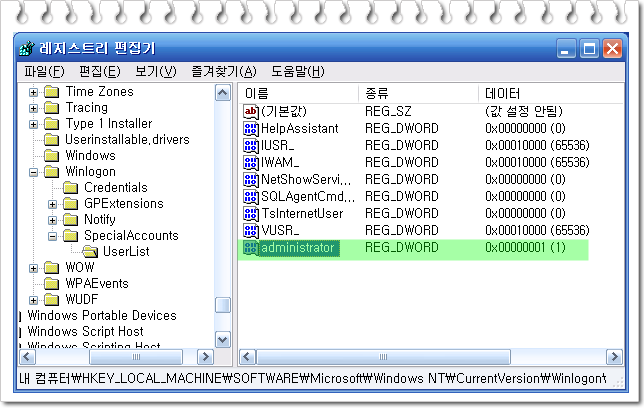The height and width of the screenshot is (408, 644).
Task: Select the Windows Script Host key
Action: (x=85, y=332)
